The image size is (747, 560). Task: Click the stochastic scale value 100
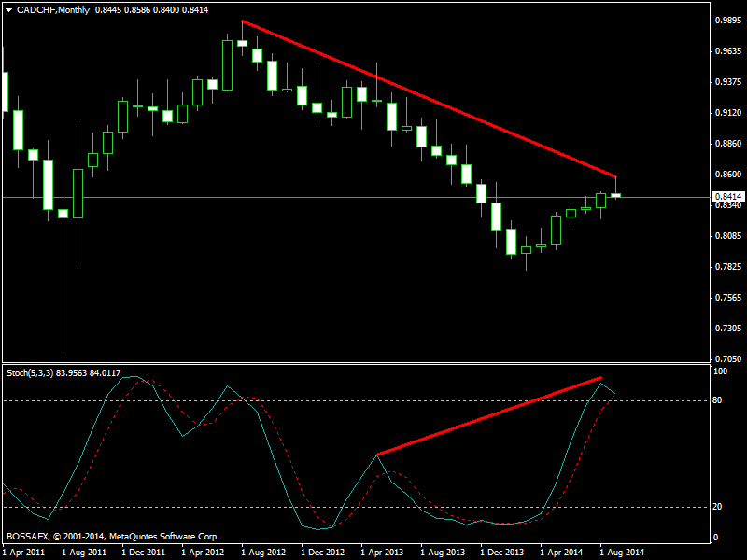pos(720,371)
